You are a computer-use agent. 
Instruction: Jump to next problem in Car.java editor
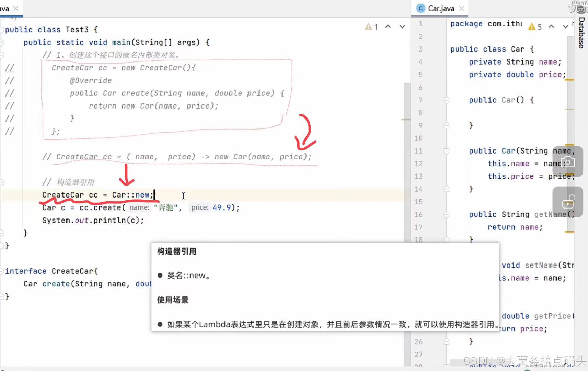pyautogui.click(x=565, y=27)
